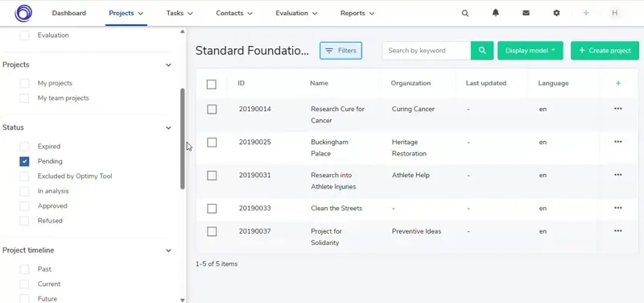Enable the My projects filter
644x303 pixels.
click(25, 83)
